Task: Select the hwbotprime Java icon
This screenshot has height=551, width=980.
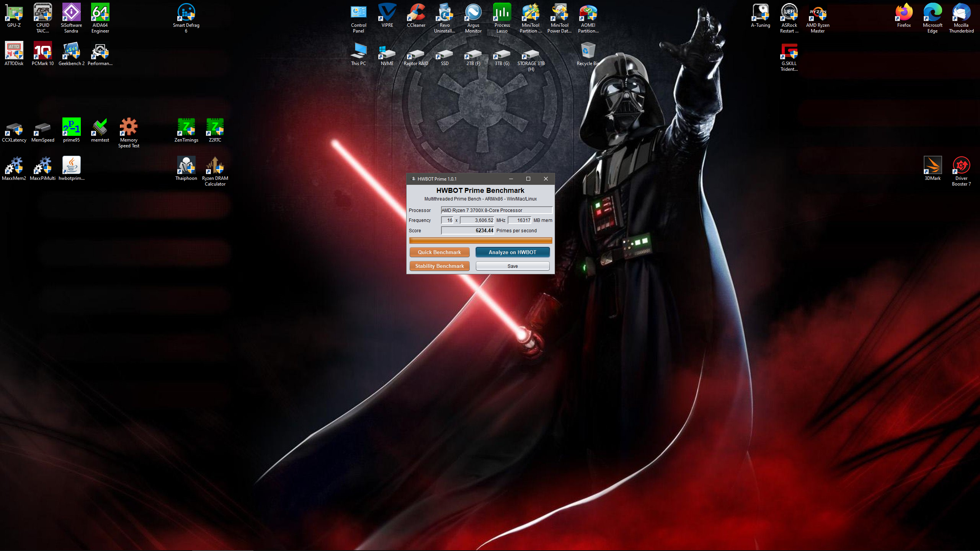Action: (72, 168)
